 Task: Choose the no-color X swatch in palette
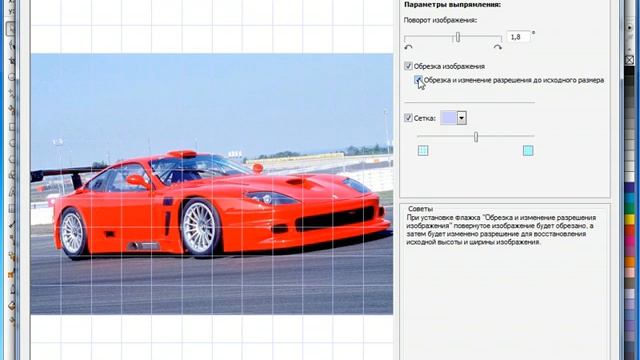click(x=629, y=60)
